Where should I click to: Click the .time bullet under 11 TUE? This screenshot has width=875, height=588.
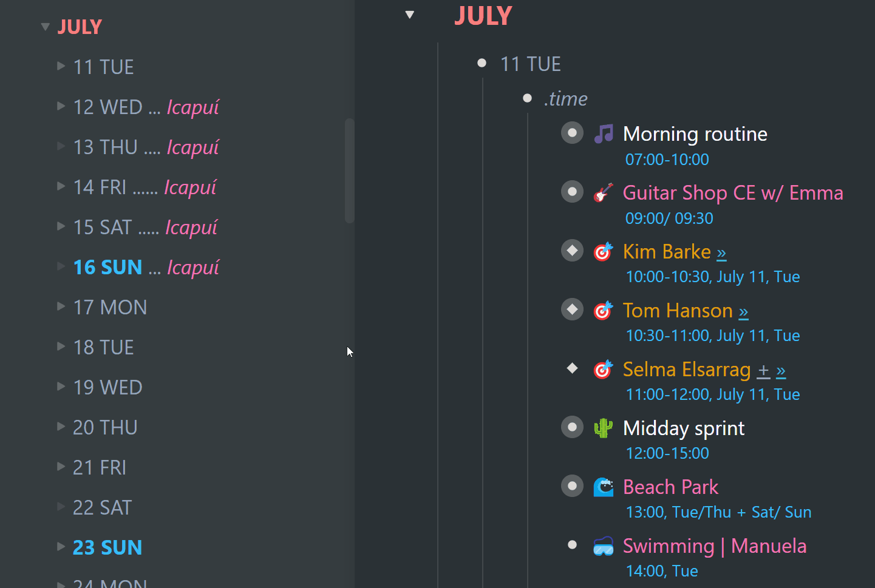tap(527, 98)
